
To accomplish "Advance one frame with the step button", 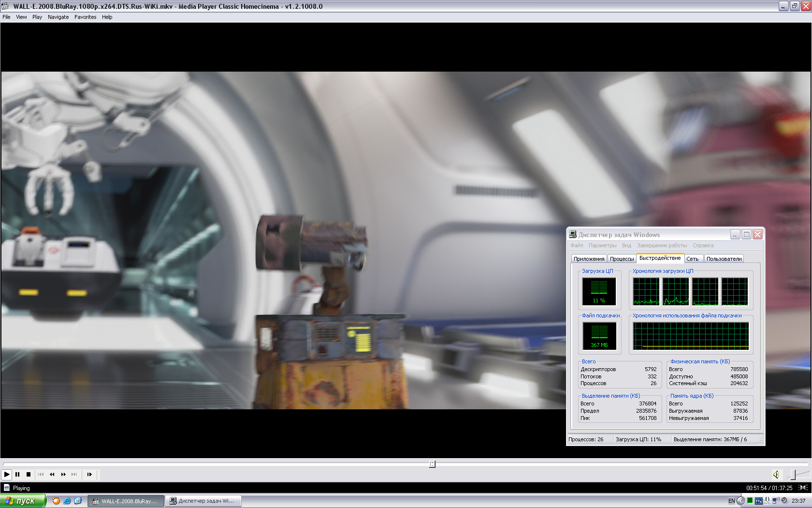I will tap(89, 475).
